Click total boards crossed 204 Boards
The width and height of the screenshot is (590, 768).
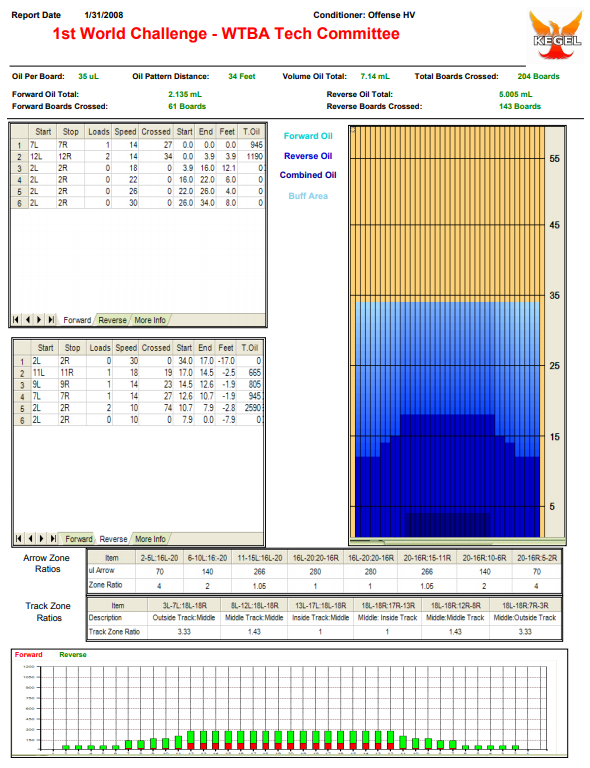click(x=538, y=76)
